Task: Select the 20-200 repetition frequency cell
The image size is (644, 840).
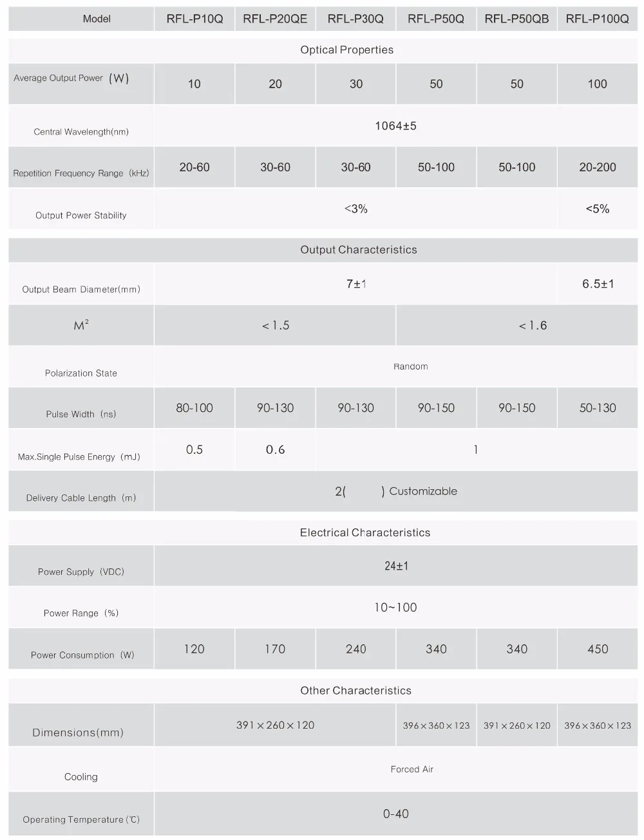Action: (598, 167)
